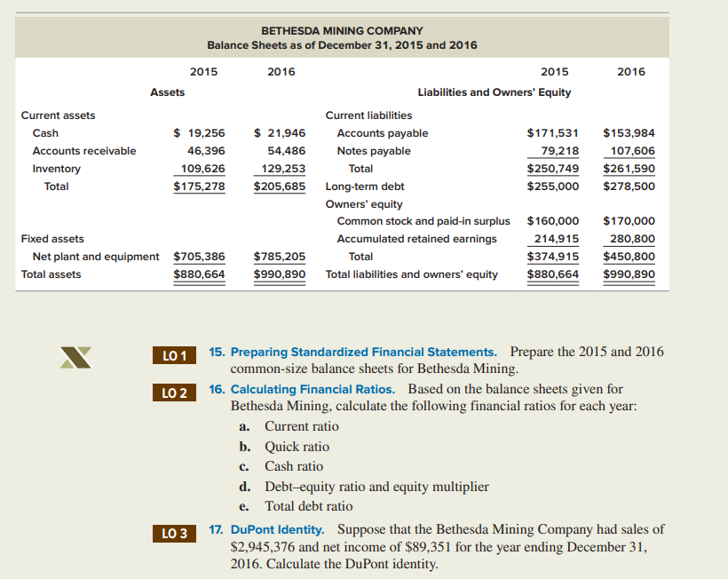Select current assets total $175,278
This screenshot has width=728, height=579.
coord(199,186)
